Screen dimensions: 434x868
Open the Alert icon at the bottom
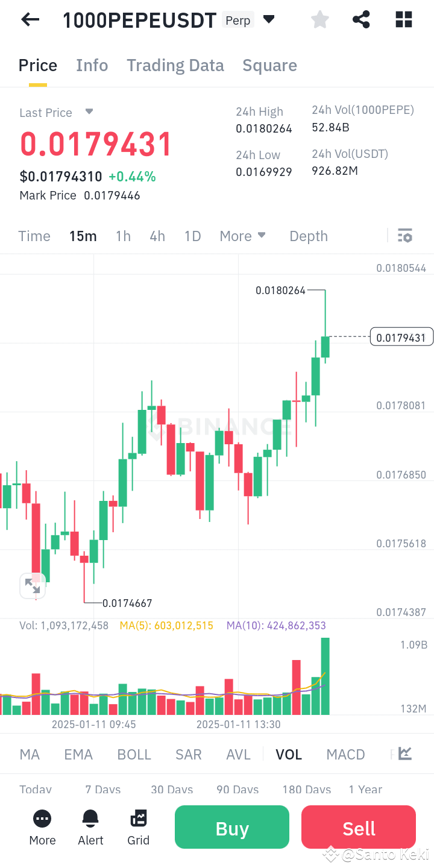point(90,827)
